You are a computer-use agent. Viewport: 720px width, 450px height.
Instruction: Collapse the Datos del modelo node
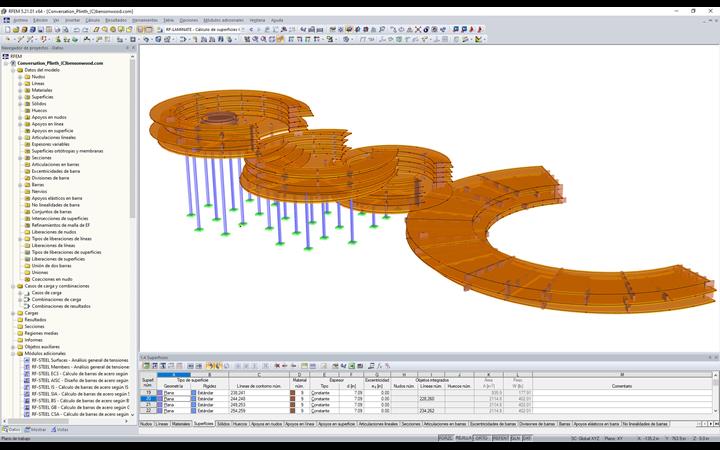[x=13, y=70]
